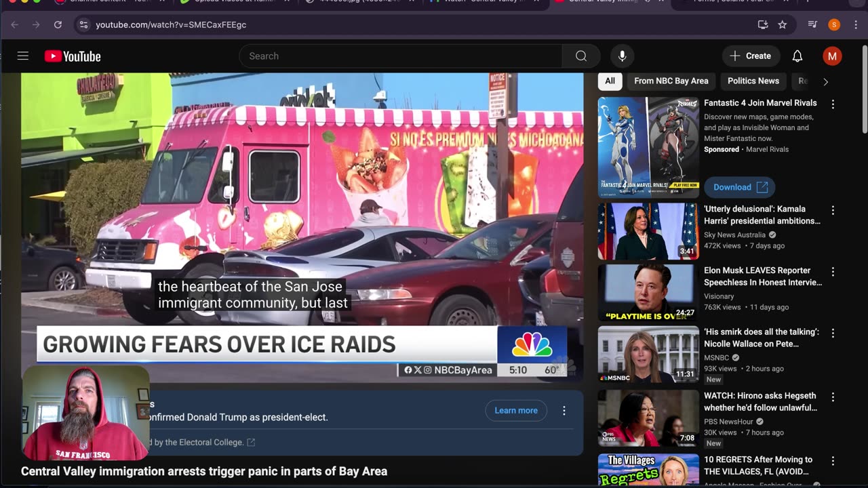The width and height of the screenshot is (868, 488).
Task: Go forward in browser history
Action: [37, 24]
